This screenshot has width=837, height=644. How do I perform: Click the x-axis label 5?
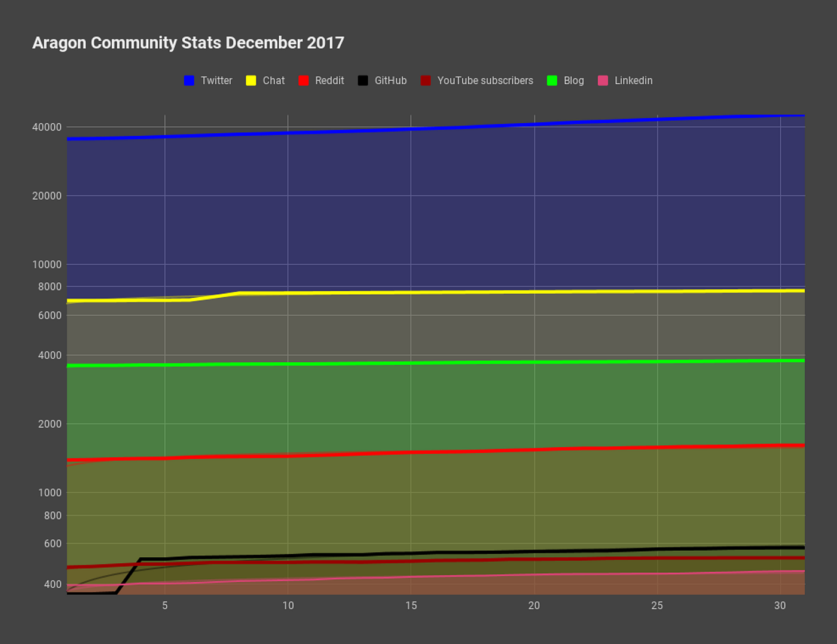(165, 606)
